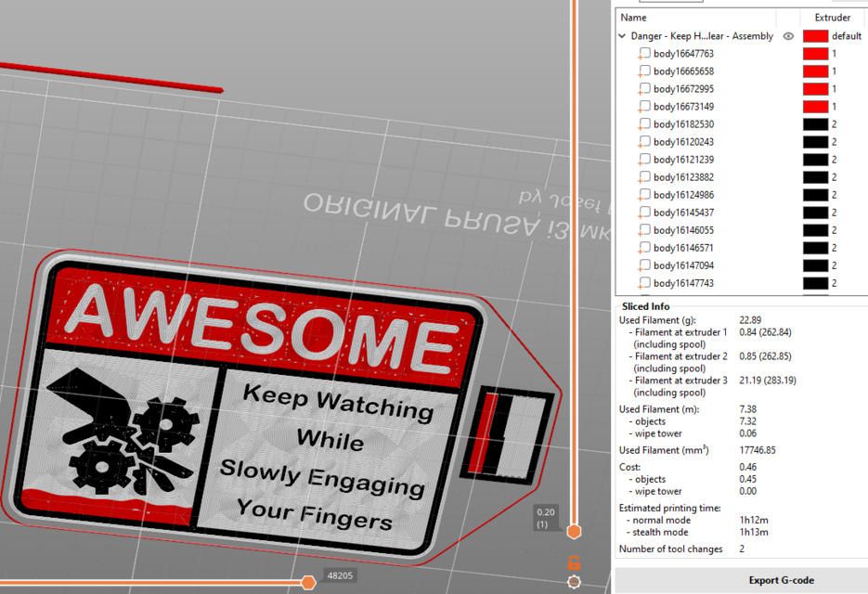Viewport: 868px width, 594px height.
Task: Click the default red extruder swatch of the assembly
Action: (x=814, y=35)
